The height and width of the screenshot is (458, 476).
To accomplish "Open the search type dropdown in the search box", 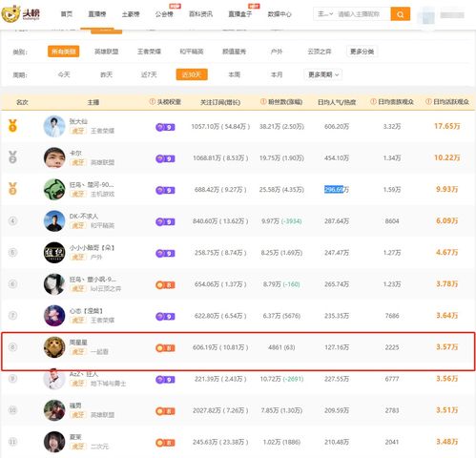I will (x=325, y=14).
